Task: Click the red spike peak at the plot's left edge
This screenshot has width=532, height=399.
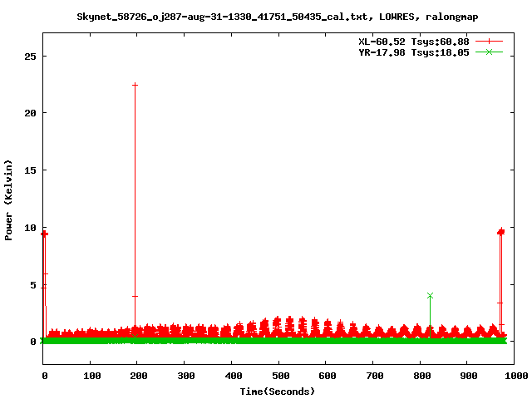Action: pyautogui.click(x=44, y=234)
